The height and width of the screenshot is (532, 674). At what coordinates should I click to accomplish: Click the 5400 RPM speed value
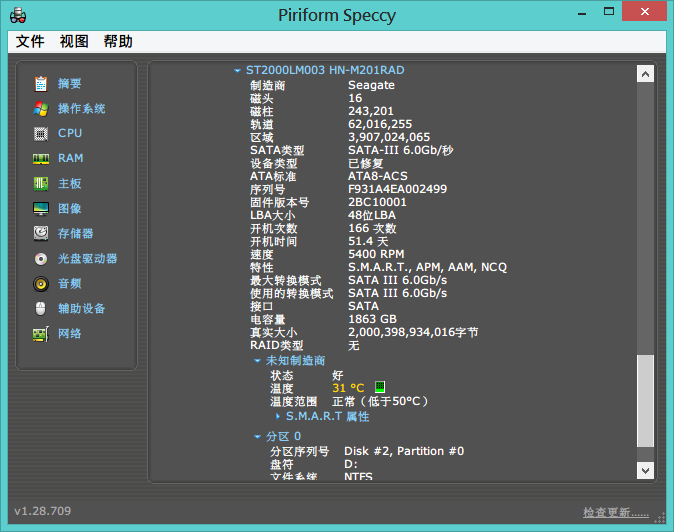tap(376, 254)
